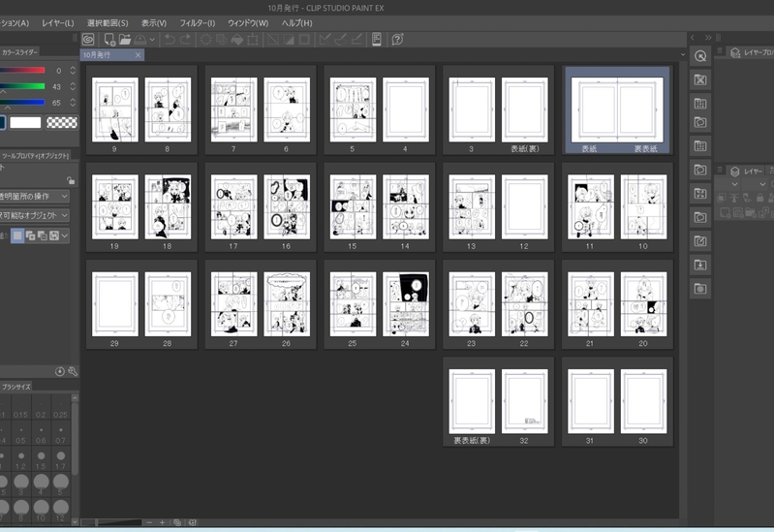This screenshot has width=774, height=532.
Task: Open tool property settings wrench icon
Action: [73, 371]
